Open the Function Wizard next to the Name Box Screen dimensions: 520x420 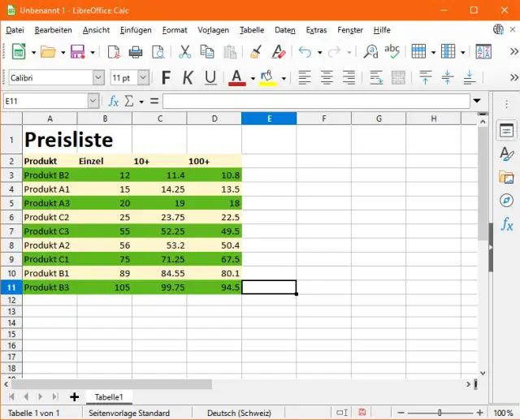114,102
